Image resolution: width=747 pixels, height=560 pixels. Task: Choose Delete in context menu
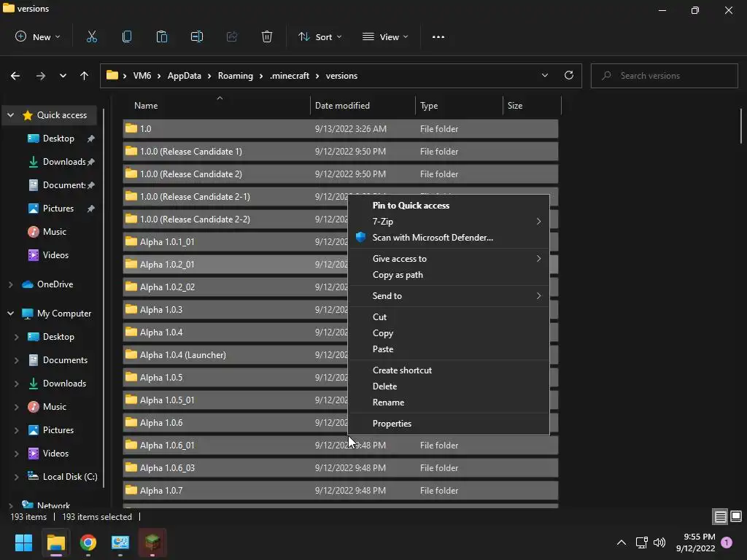(449, 386)
